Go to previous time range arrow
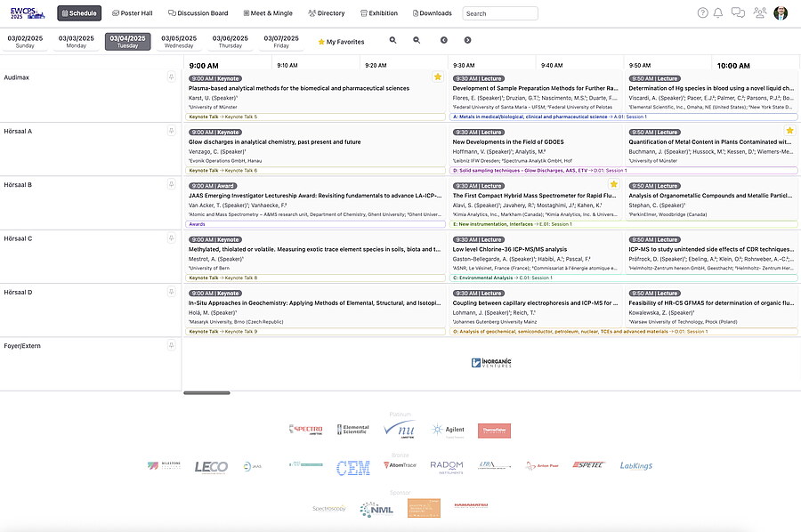Image resolution: width=801 pixels, height=532 pixels. coord(444,40)
